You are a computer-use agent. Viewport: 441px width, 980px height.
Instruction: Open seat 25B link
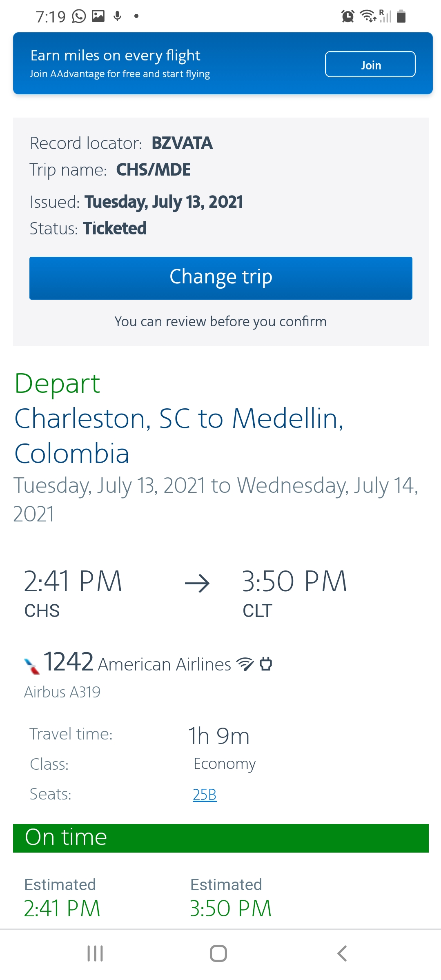click(205, 795)
